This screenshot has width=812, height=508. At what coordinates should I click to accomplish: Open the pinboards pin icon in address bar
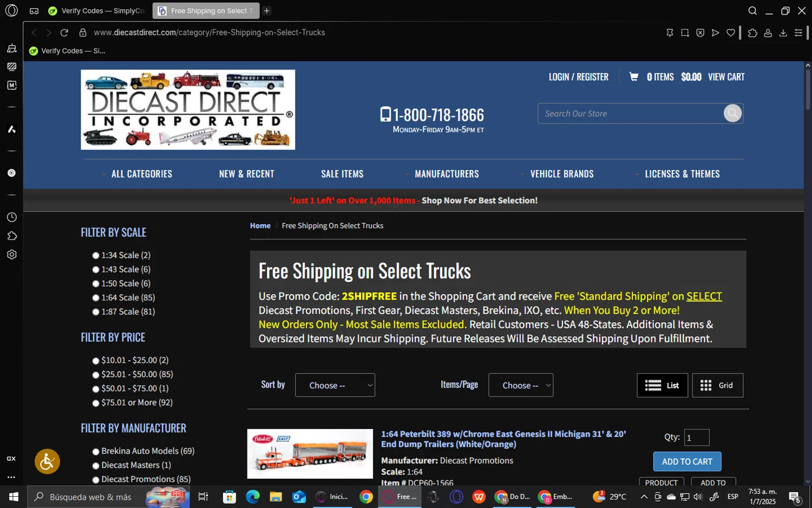click(x=670, y=32)
